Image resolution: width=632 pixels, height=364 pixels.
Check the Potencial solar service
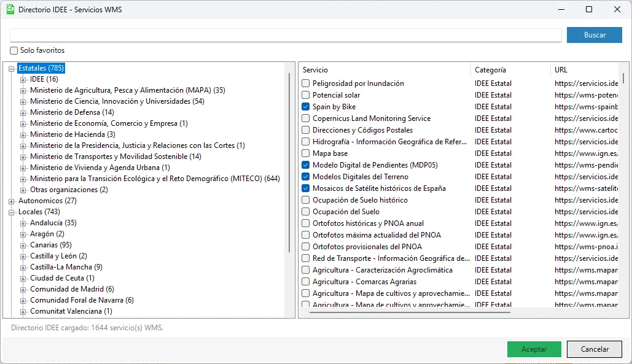(305, 95)
